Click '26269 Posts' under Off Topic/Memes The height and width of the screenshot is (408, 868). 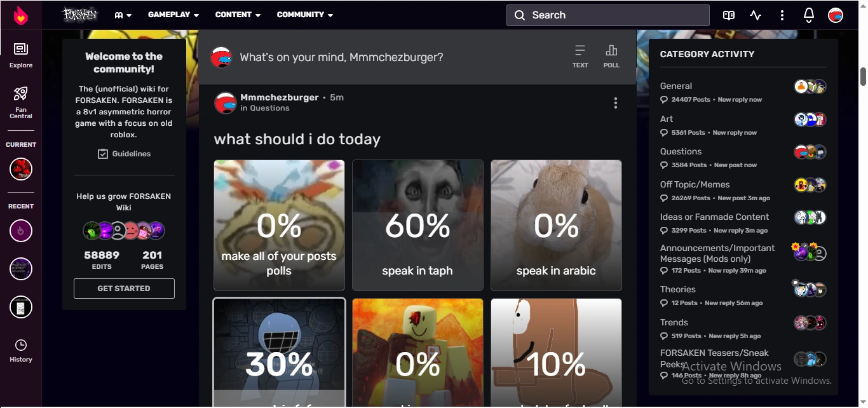(691, 198)
